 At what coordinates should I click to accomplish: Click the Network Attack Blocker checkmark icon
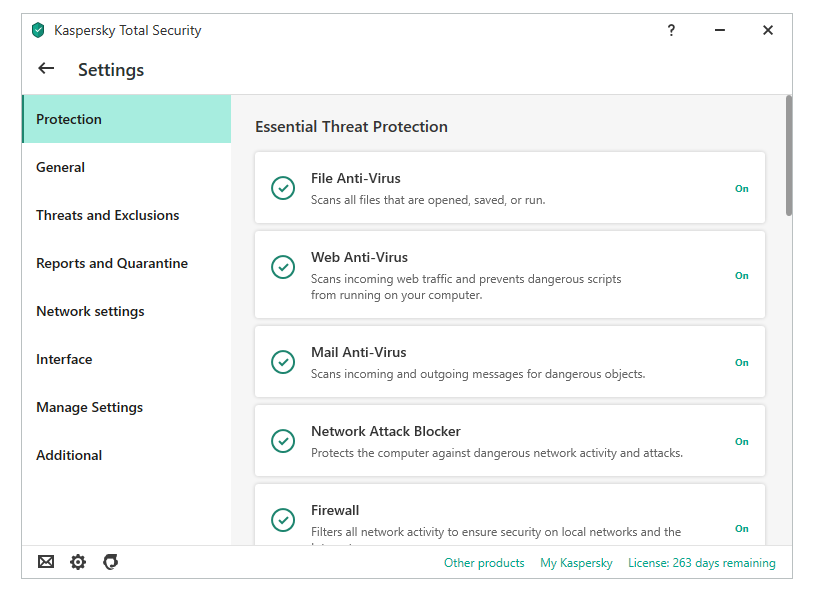(x=283, y=441)
